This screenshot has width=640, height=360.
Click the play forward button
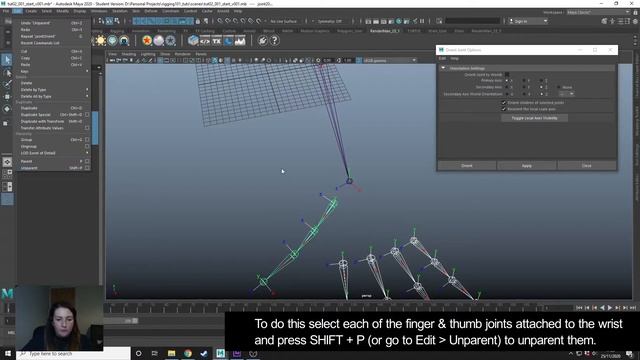point(610,308)
